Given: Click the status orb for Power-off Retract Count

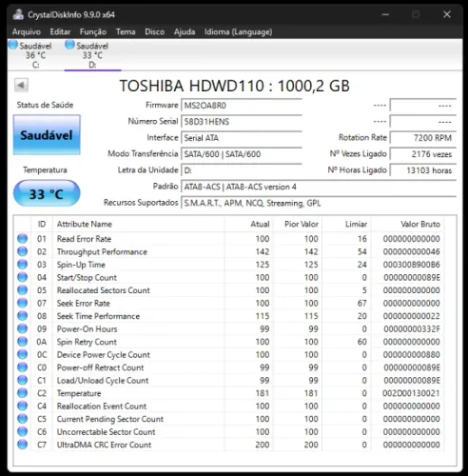Looking at the screenshot, I should click(22, 367).
